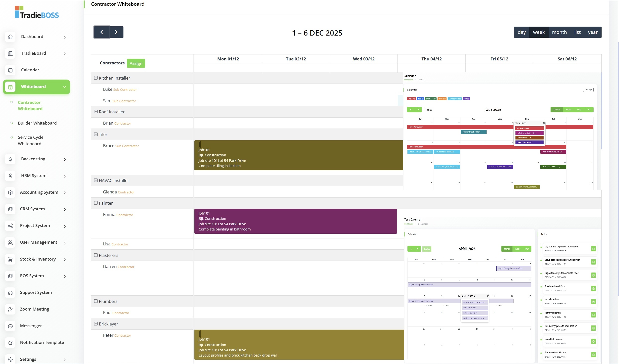The height and width of the screenshot is (364, 619).
Task: Switch to month view
Action: click(559, 32)
